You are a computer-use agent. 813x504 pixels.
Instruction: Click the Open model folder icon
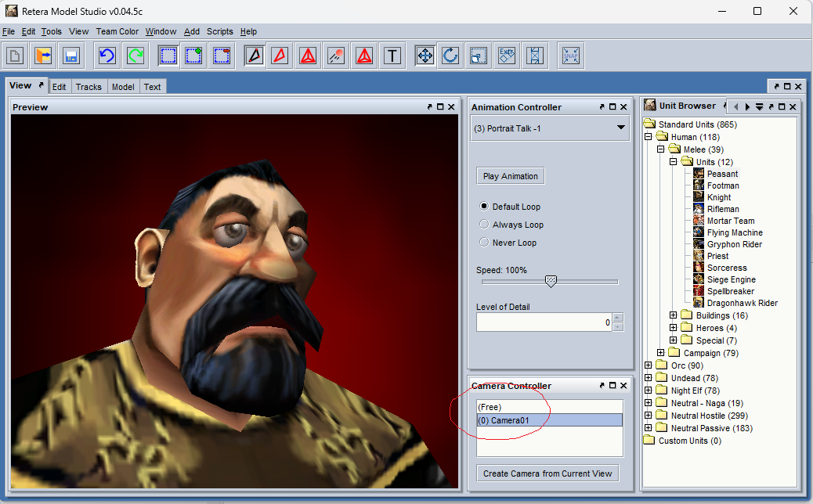[43, 56]
